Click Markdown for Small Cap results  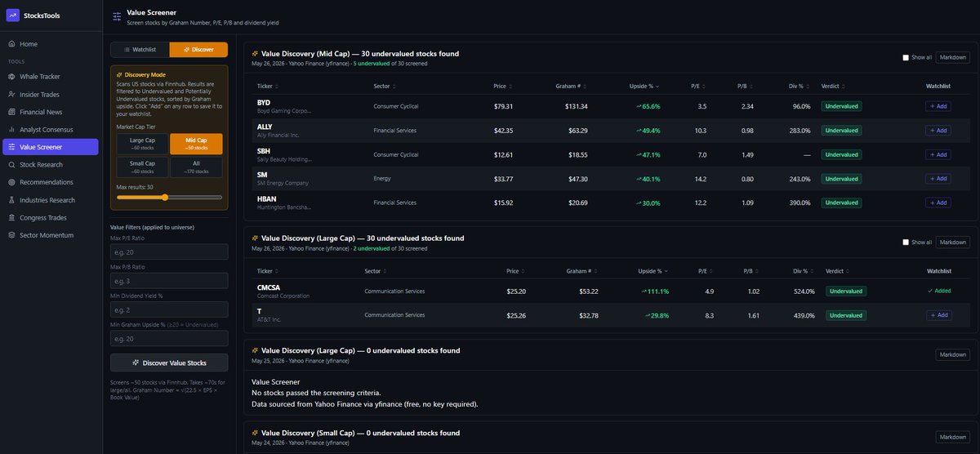point(953,437)
